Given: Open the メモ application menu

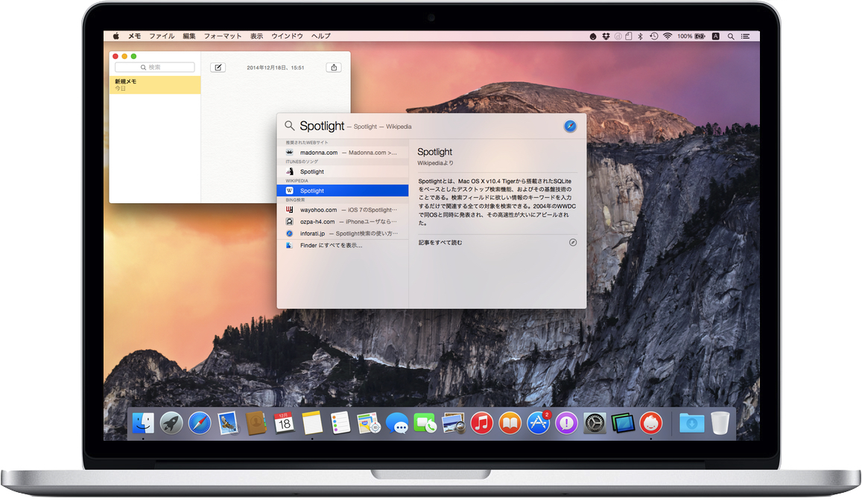Looking at the screenshot, I should (x=135, y=36).
